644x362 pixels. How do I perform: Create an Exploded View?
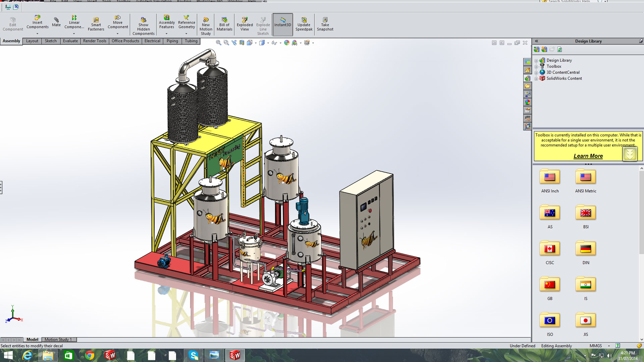tap(245, 23)
